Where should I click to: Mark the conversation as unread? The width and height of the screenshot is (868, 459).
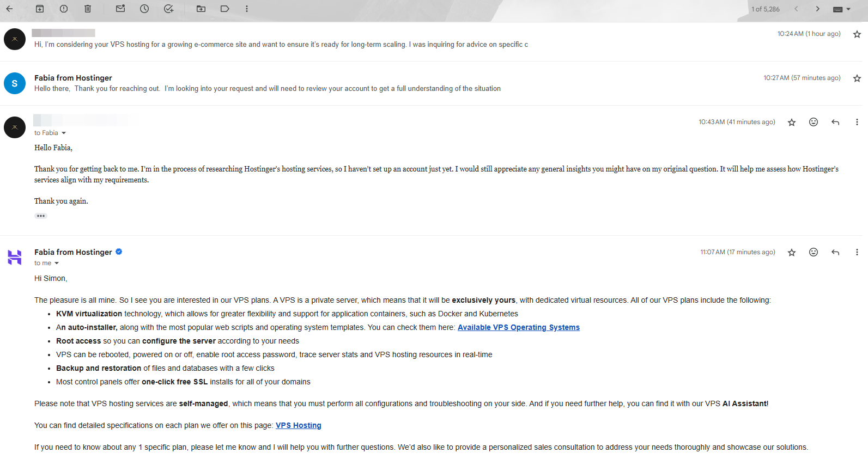tap(120, 9)
